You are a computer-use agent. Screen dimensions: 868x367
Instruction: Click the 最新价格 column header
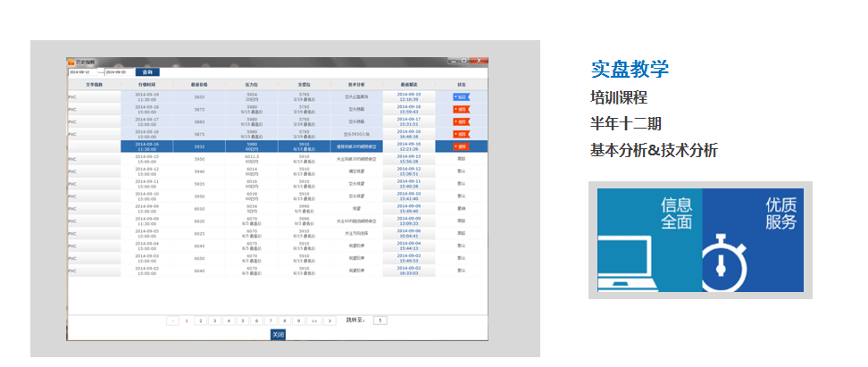point(199,85)
